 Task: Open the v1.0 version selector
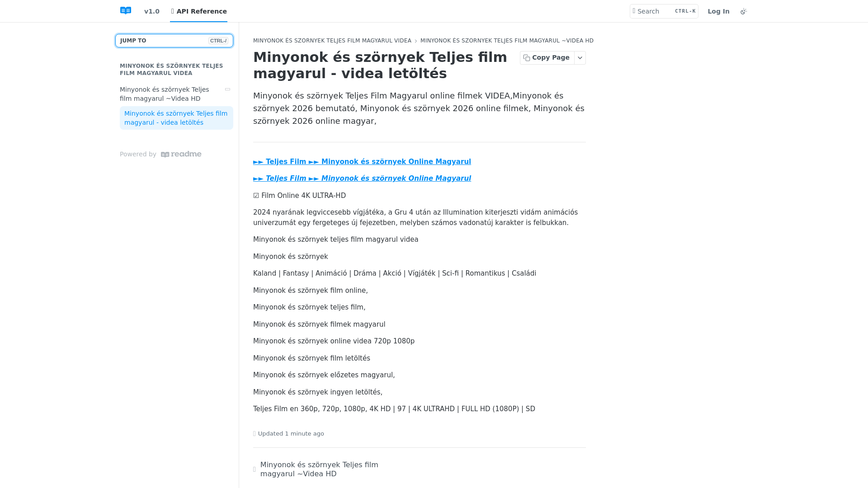tap(152, 11)
